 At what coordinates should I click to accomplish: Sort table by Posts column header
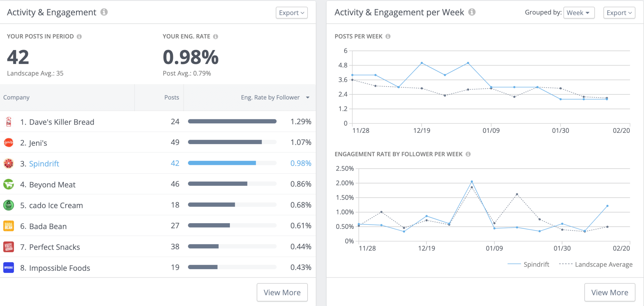[x=172, y=97]
